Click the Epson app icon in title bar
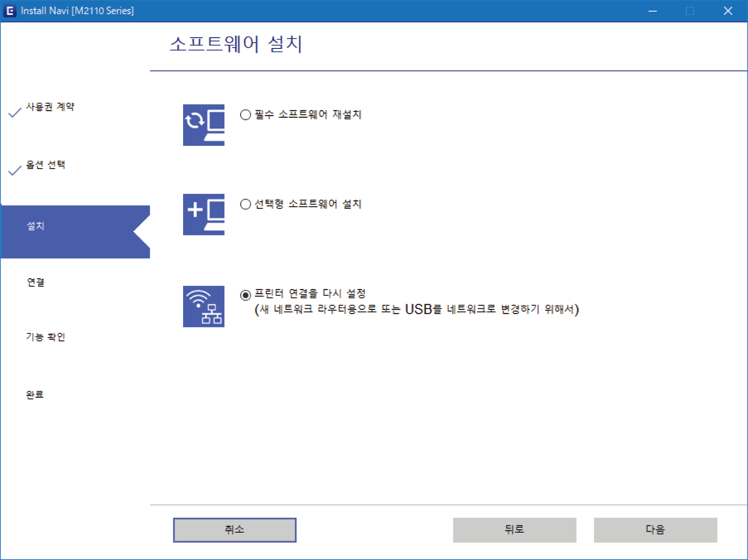Viewport: 748px width, 560px height. pyautogui.click(x=9, y=11)
